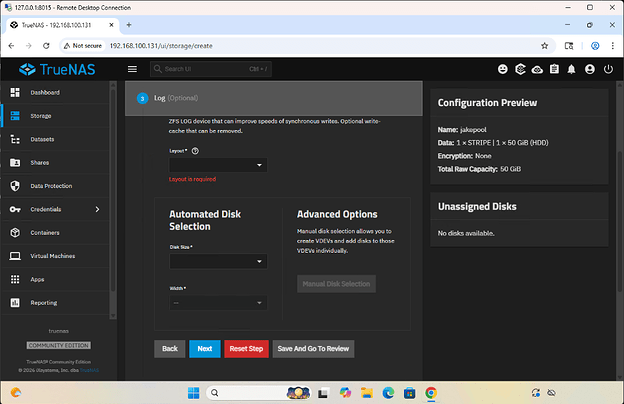Click the Back button

pos(170,349)
